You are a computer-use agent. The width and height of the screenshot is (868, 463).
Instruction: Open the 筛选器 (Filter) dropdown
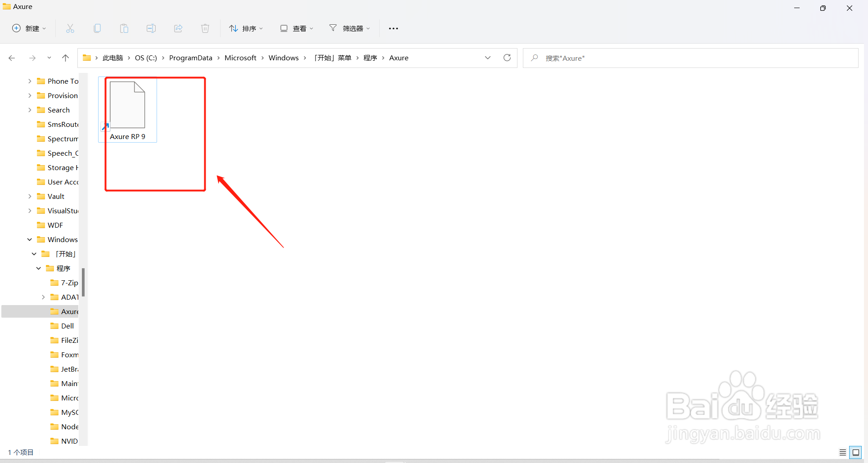pyautogui.click(x=350, y=28)
